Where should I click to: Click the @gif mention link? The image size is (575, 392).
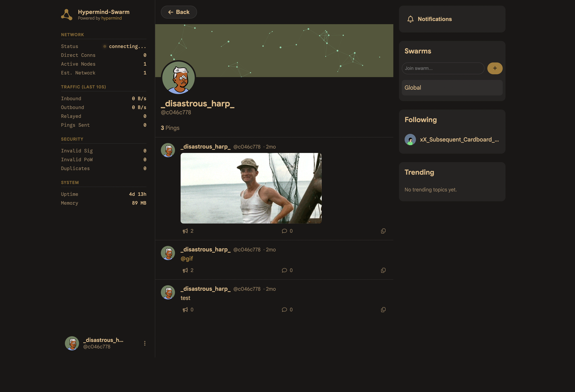[x=187, y=259]
